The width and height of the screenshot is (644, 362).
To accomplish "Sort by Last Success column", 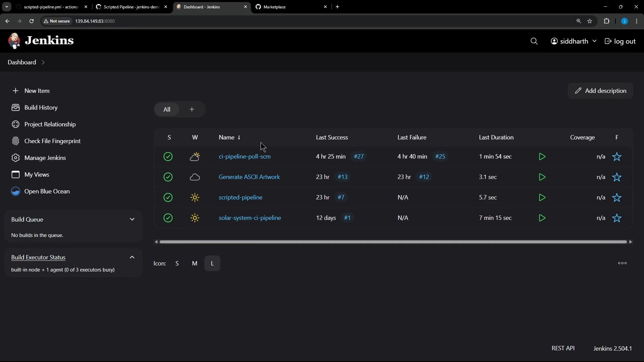I will (x=332, y=137).
